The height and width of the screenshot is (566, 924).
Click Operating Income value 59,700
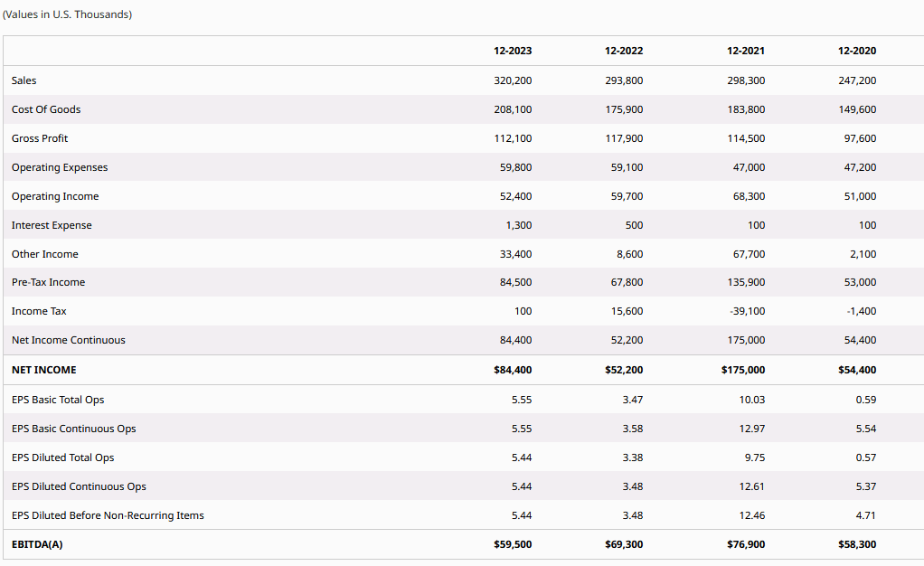[627, 195]
